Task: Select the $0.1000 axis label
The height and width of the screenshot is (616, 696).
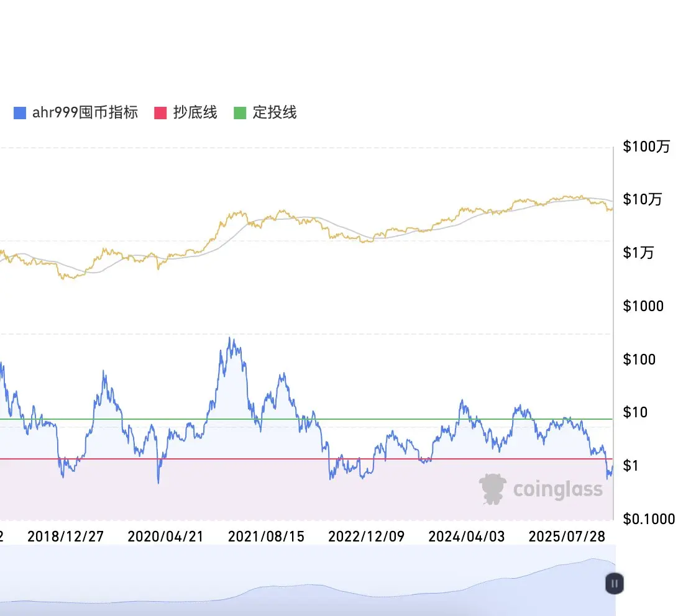Action: 649,519
